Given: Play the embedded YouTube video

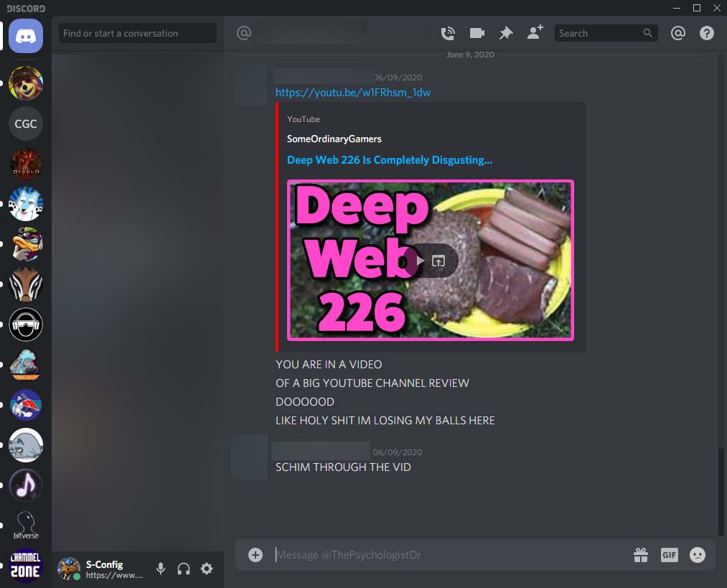Looking at the screenshot, I should coord(419,261).
